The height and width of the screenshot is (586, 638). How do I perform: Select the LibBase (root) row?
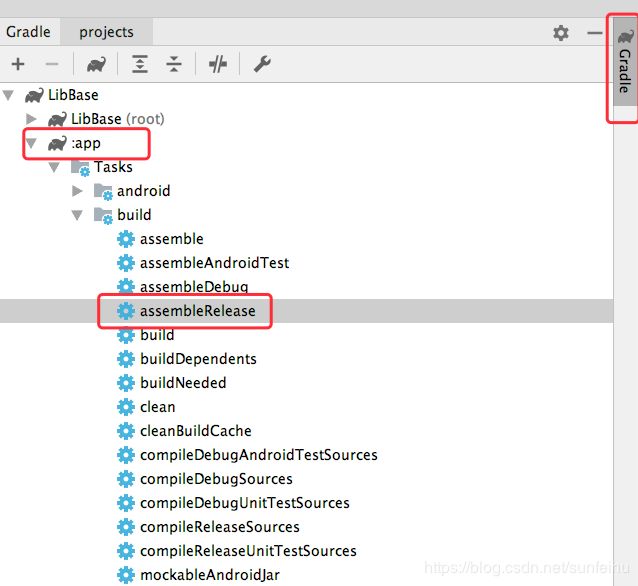tap(306, 119)
